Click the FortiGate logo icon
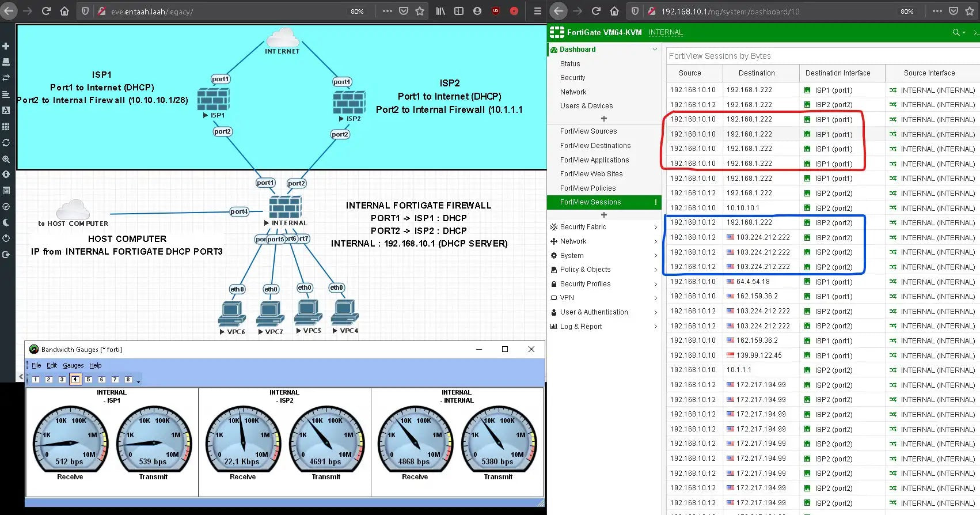The image size is (980, 515). [557, 32]
